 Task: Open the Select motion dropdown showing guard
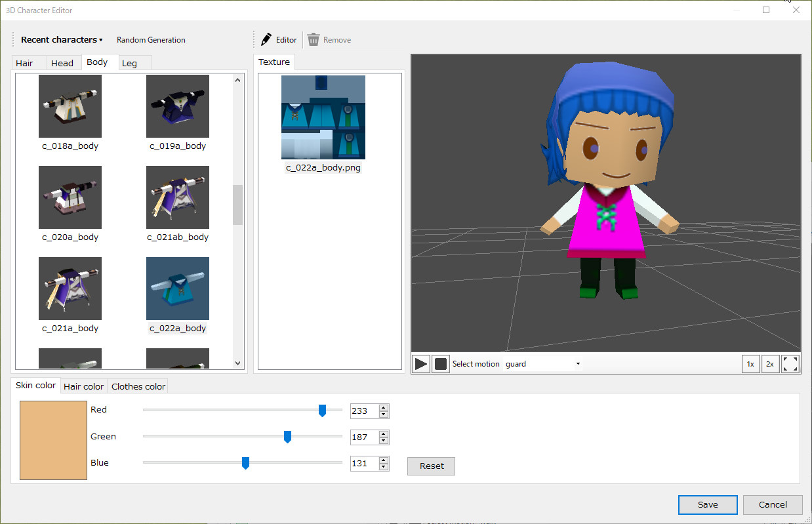click(542, 363)
